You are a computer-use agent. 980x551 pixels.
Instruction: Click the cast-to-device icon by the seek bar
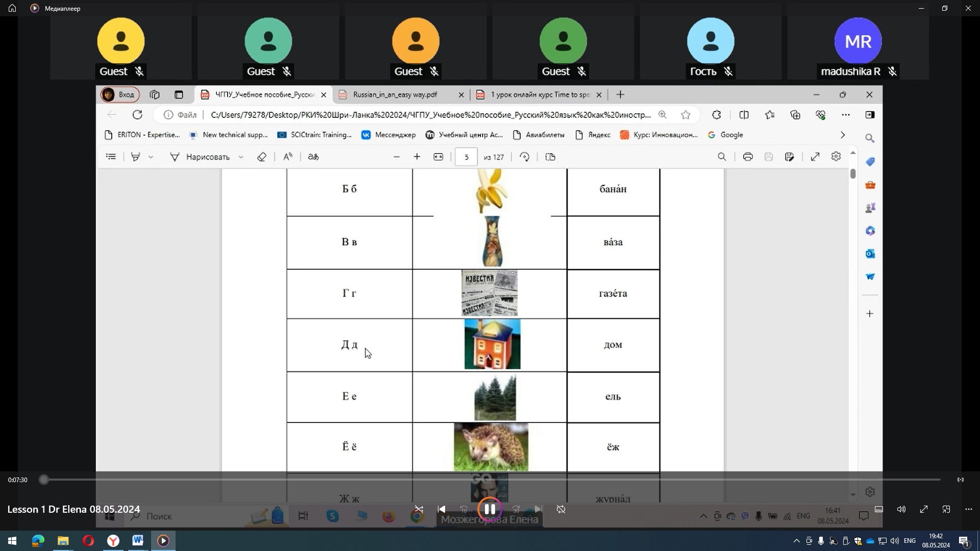[961, 480]
